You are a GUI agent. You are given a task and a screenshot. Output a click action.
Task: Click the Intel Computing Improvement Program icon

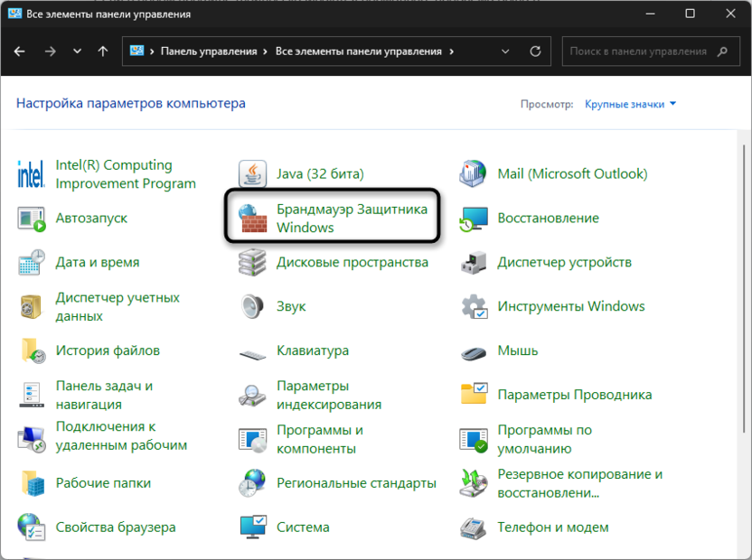tap(32, 173)
